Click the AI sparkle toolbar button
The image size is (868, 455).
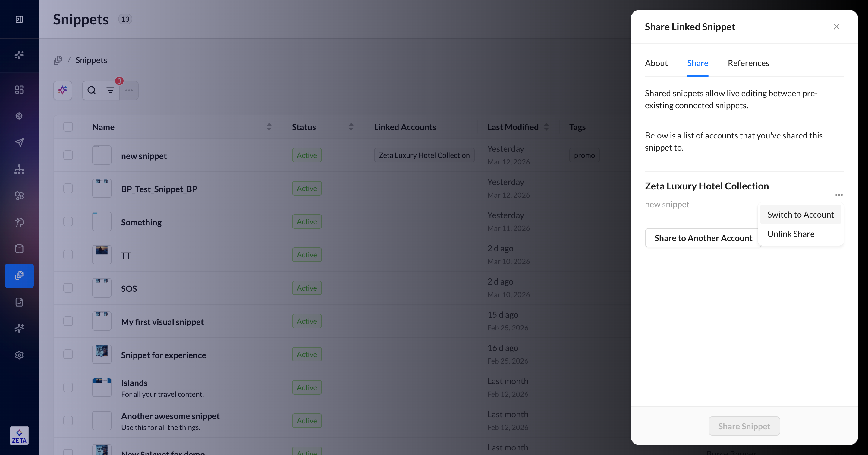[63, 91]
